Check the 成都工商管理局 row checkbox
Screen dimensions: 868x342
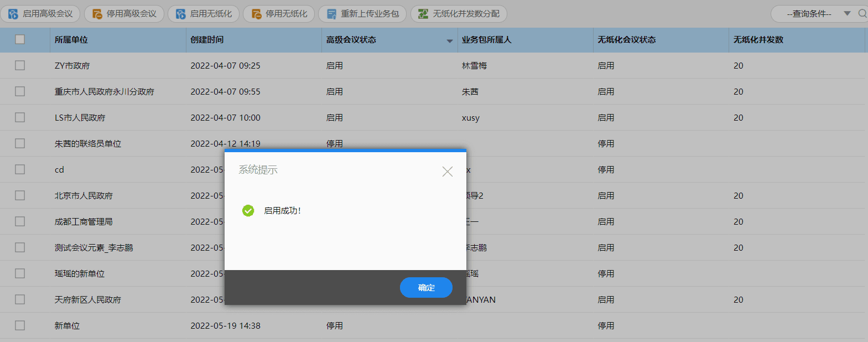pyautogui.click(x=20, y=221)
